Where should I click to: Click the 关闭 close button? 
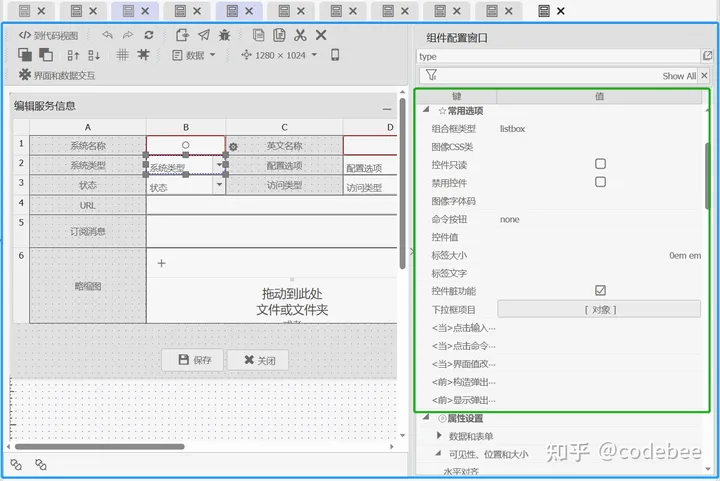tap(258, 360)
